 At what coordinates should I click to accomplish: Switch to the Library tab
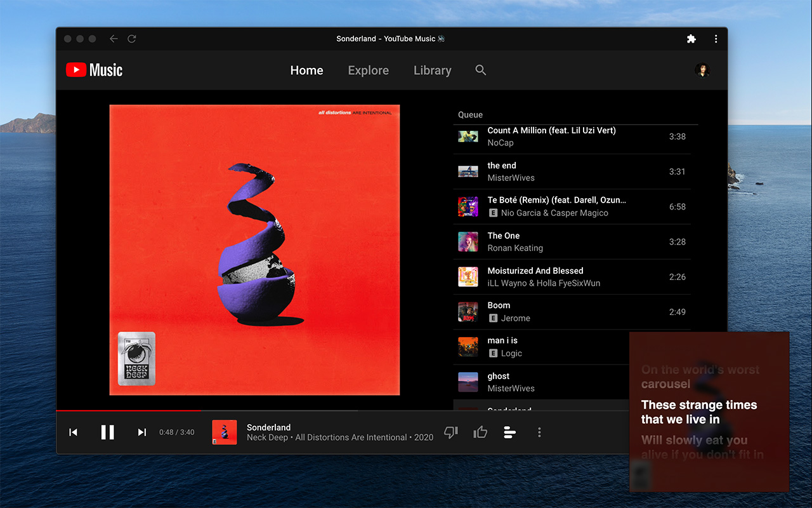click(433, 70)
